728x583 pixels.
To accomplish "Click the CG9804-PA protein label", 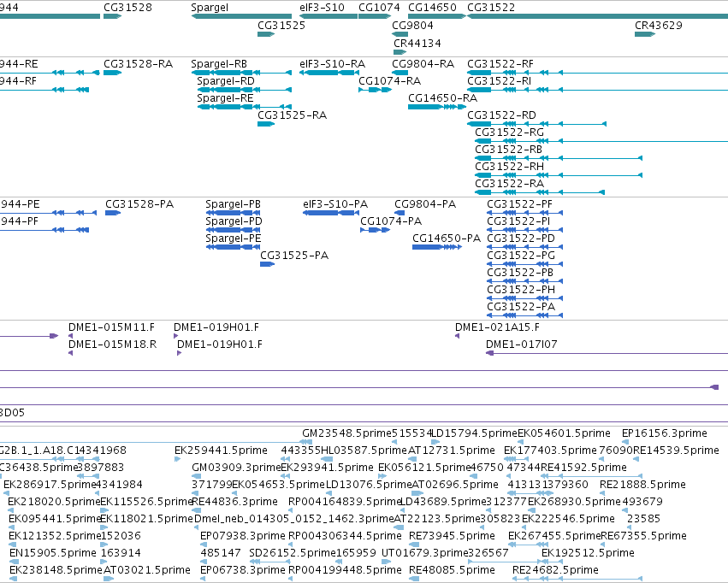I will click(425, 204).
